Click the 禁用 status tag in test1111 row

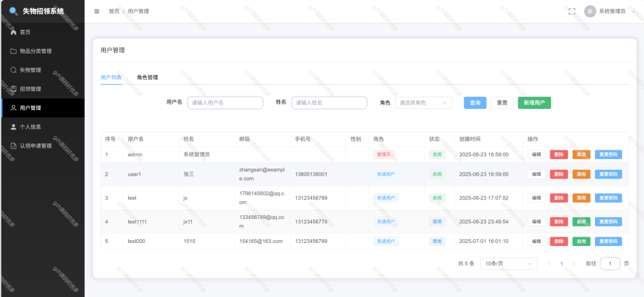tap(437, 222)
